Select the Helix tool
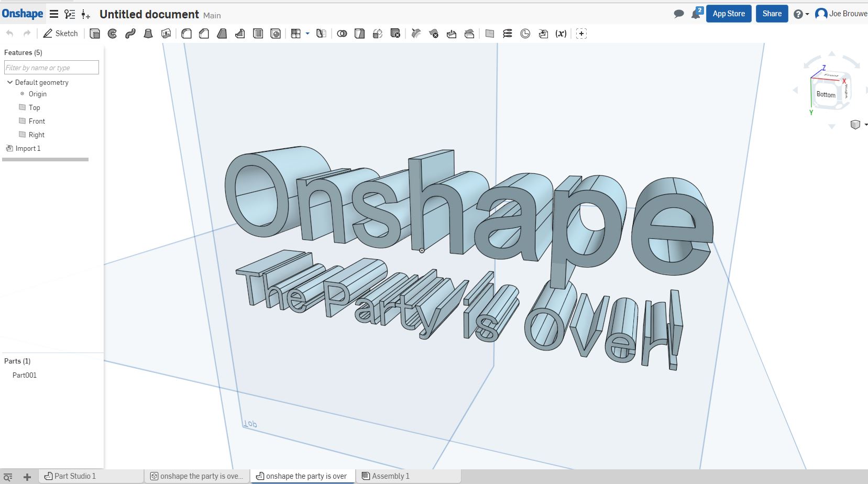The height and width of the screenshot is (484, 868). coord(508,34)
